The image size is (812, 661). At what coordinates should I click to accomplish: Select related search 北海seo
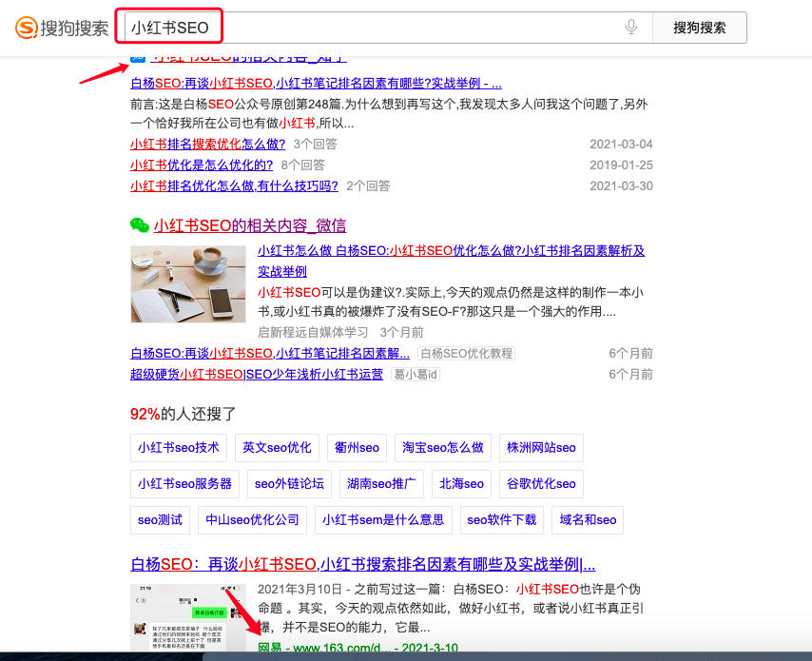click(461, 484)
